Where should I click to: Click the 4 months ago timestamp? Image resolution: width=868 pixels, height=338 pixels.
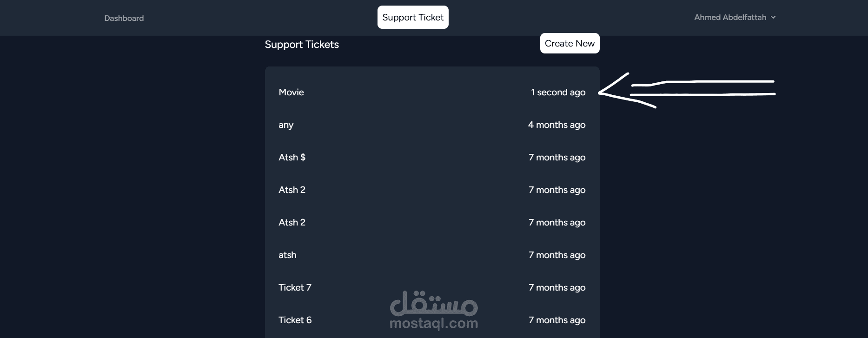click(557, 125)
